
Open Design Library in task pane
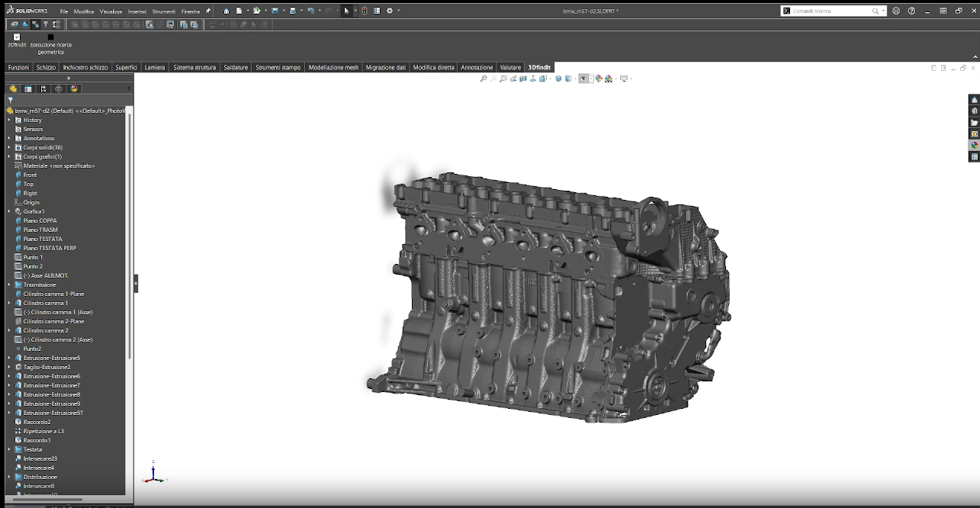coord(974,111)
